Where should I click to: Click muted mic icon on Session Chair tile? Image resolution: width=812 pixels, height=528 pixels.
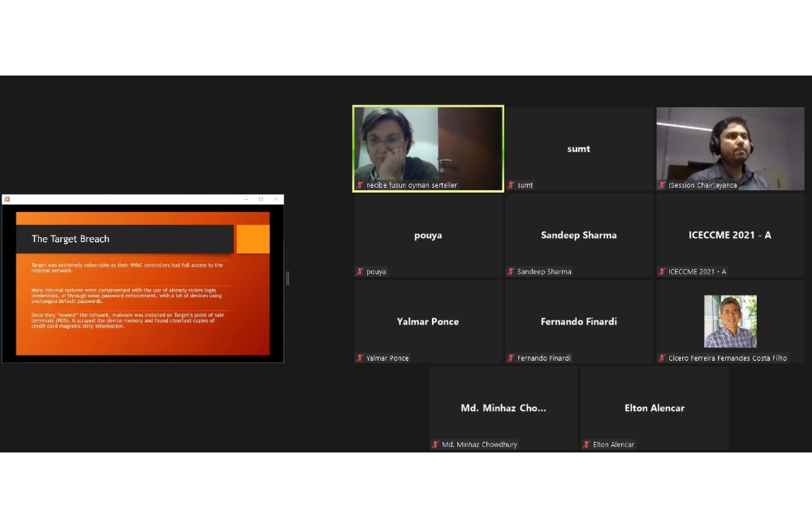[x=663, y=185]
